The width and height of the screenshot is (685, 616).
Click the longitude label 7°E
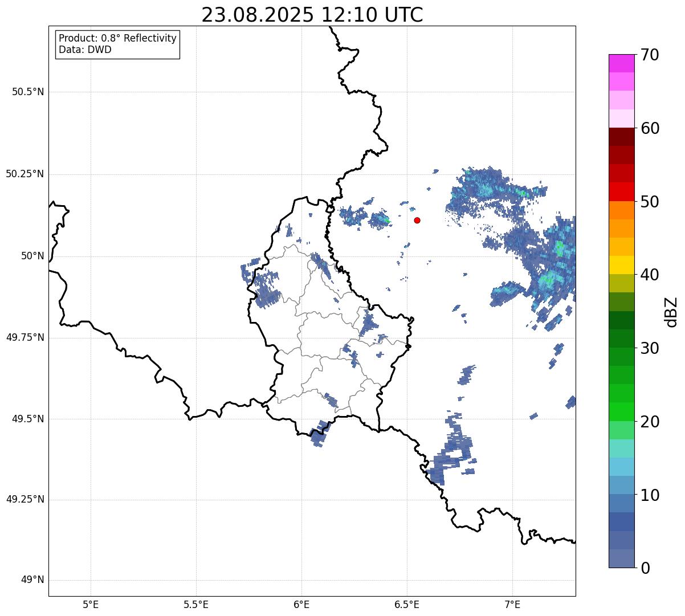click(x=512, y=604)
